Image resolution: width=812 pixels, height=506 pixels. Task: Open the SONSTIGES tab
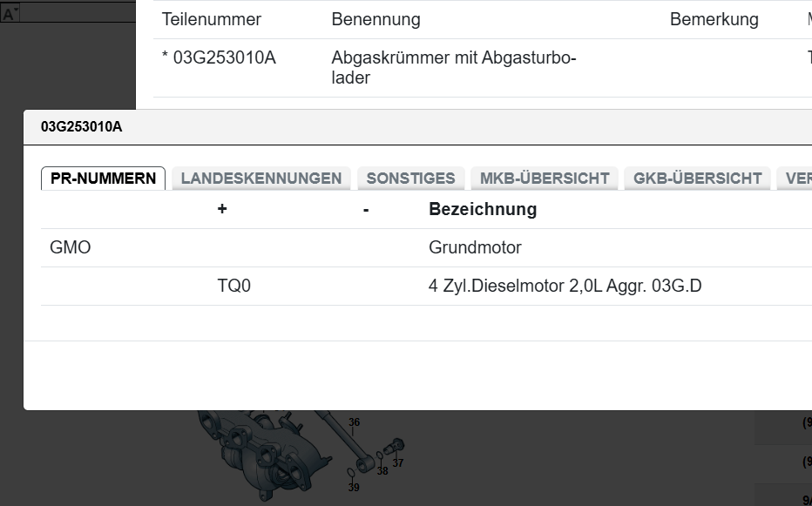(x=410, y=179)
